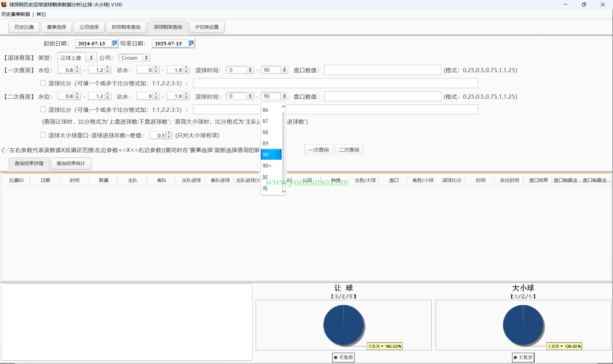Click second query 盘口数值 input field
The image size is (613, 364).
pos(383,96)
